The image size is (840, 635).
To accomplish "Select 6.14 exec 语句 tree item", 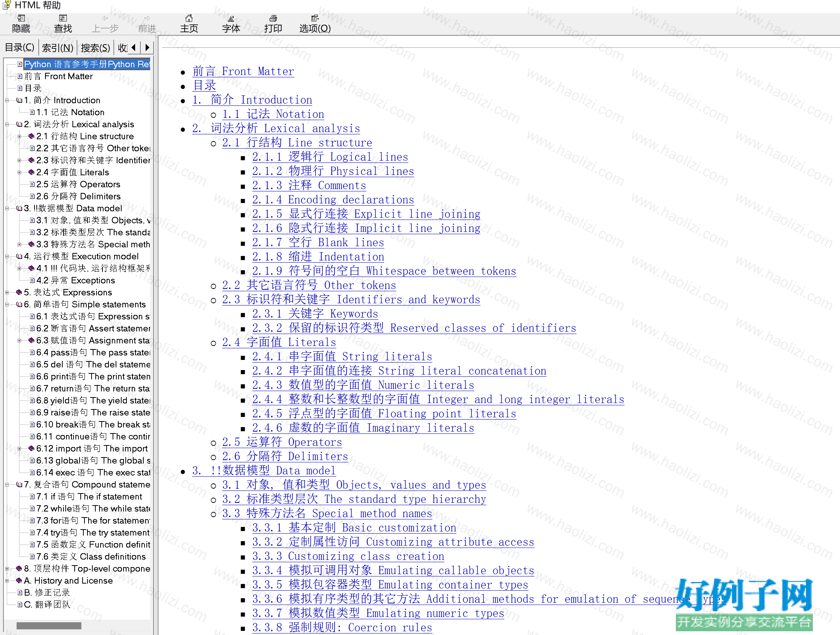I will [x=93, y=473].
